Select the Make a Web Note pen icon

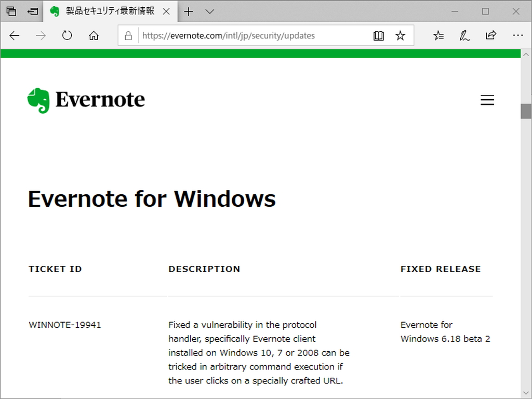click(464, 35)
